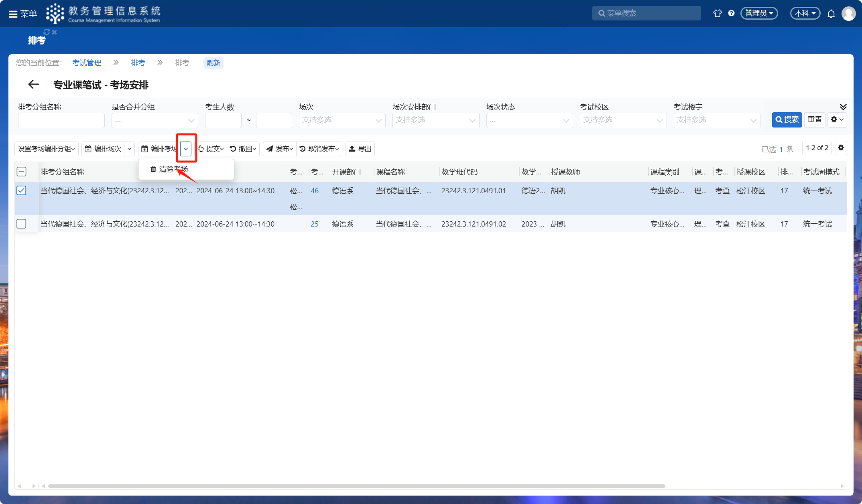Click the horizontal table scrollbar

click(x=356, y=486)
